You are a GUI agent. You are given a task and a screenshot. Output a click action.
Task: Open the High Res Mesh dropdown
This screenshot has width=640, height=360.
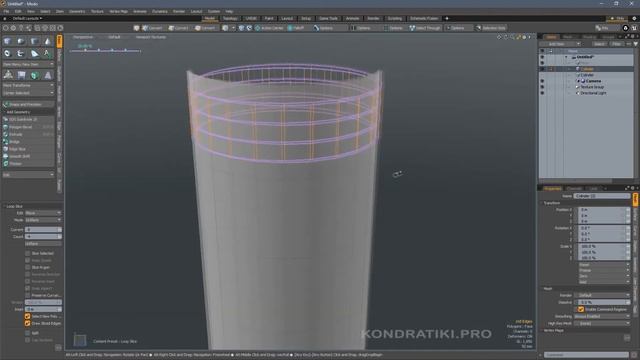pos(602,323)
